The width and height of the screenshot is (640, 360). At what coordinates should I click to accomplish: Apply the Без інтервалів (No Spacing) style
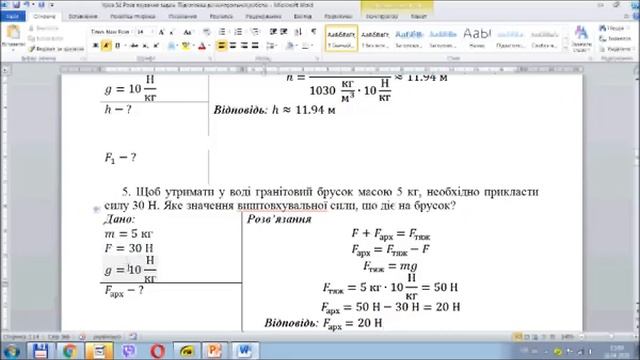375,38
